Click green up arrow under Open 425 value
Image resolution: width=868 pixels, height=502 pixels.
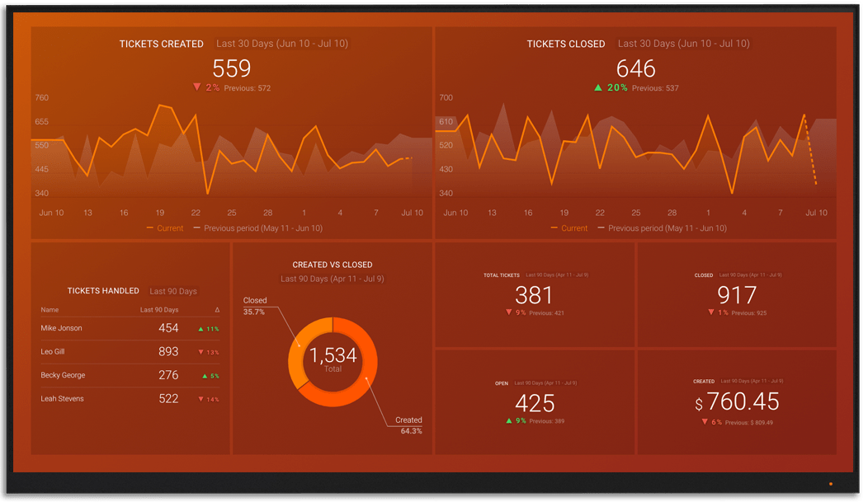509,421
